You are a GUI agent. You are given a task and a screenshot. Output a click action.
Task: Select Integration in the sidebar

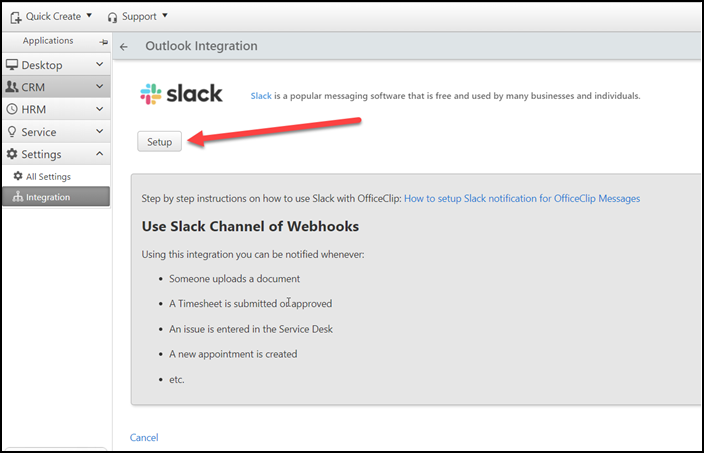56,197
